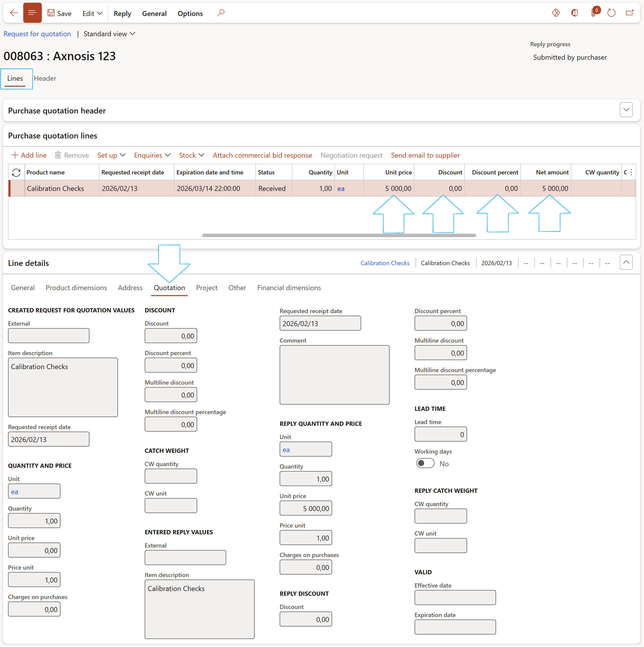The height and width of the screenshot is (647, 644).
Task: Click the page refresh icon
Action: [612, 13]
